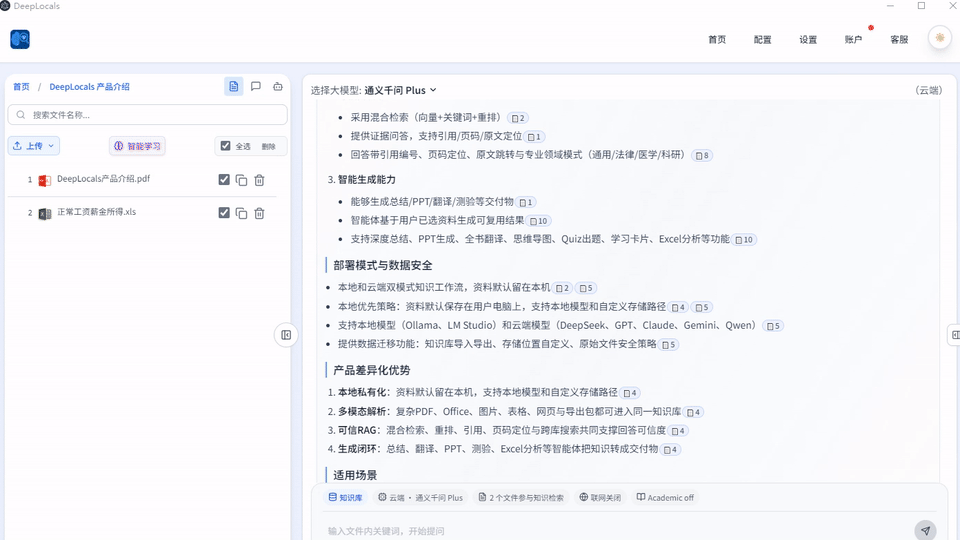This screenshot has height=540, width=960.
Task: Toggle the right side panel
Action: click(x=954, y=334)
